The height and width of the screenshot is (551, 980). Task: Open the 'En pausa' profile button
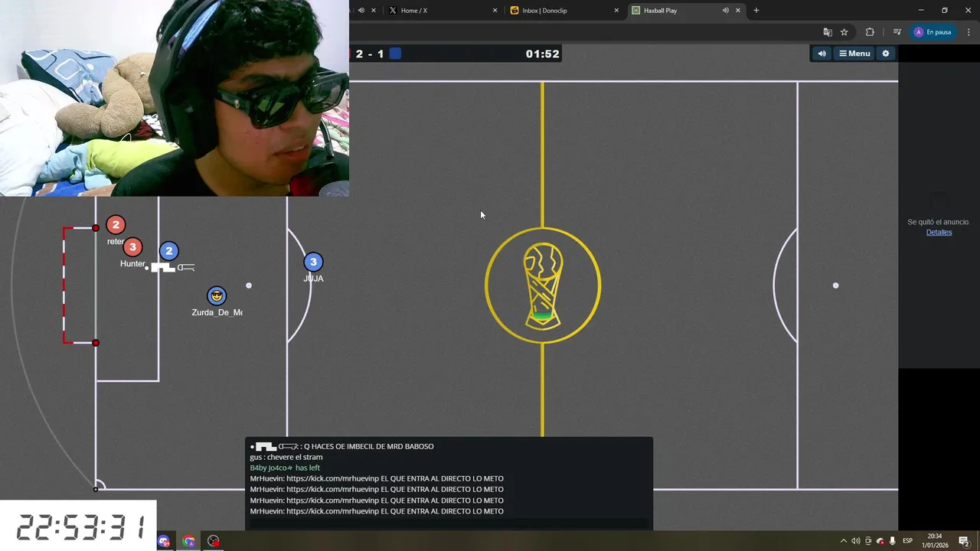point(933,32)
